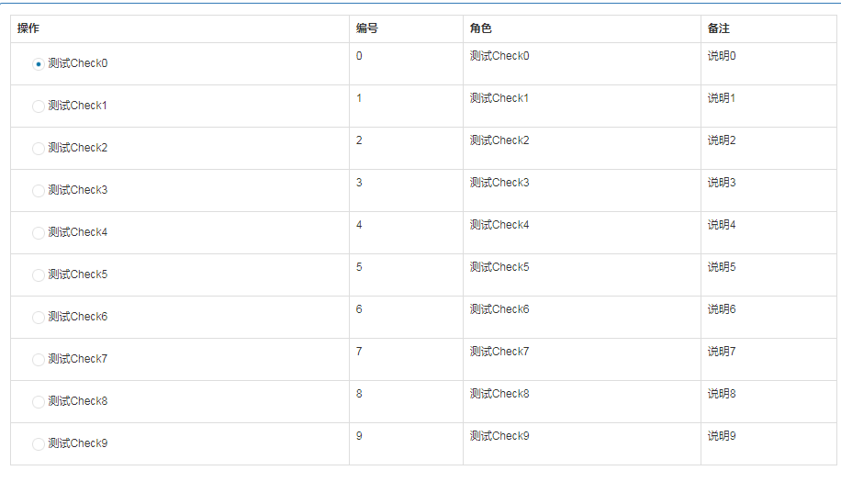Click the 说明1 remark cell
The image size is (841, 504).
tap(768, 106)
